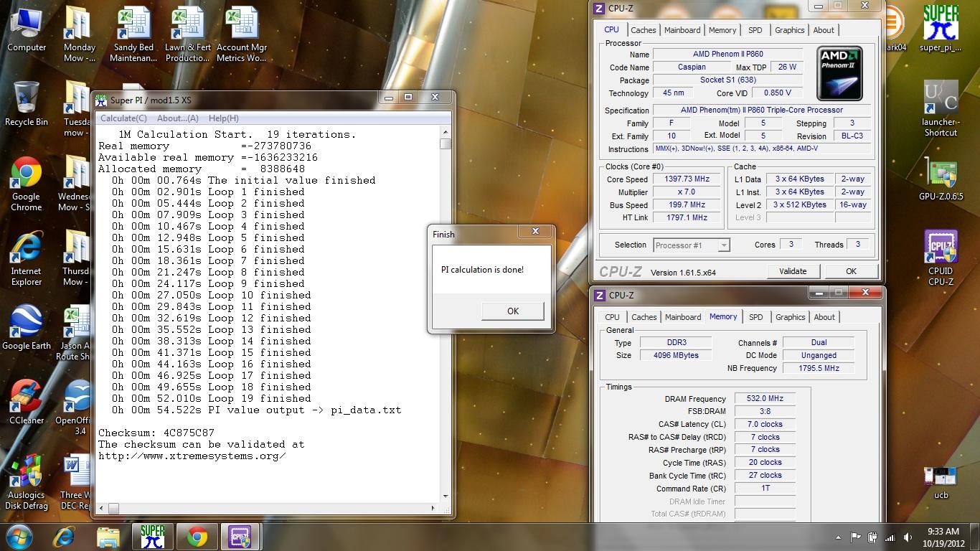Open Lawn & Fert Production spreadsheet icon
Image resolution: width=980 pixels, height=551 pixels.
click(188, 34)
